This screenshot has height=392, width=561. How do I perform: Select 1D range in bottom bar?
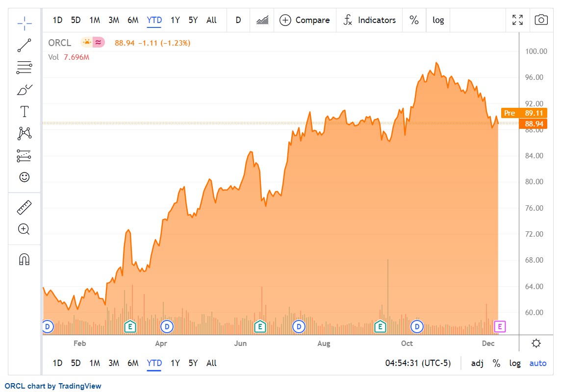57,363
